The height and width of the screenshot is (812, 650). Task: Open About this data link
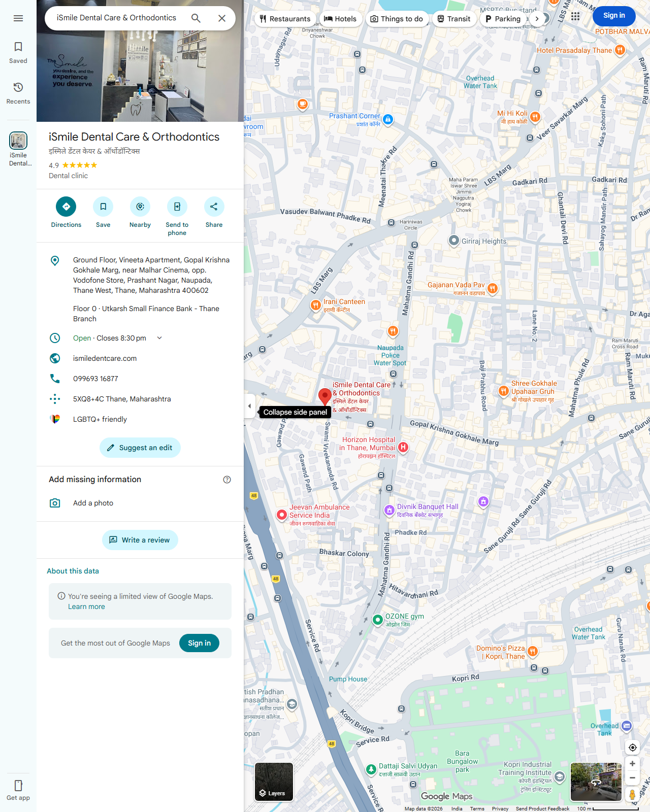73,571
